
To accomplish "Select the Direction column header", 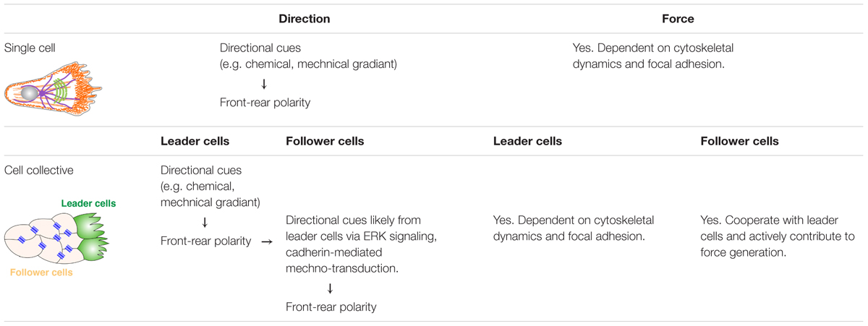I will click(305, 20).
